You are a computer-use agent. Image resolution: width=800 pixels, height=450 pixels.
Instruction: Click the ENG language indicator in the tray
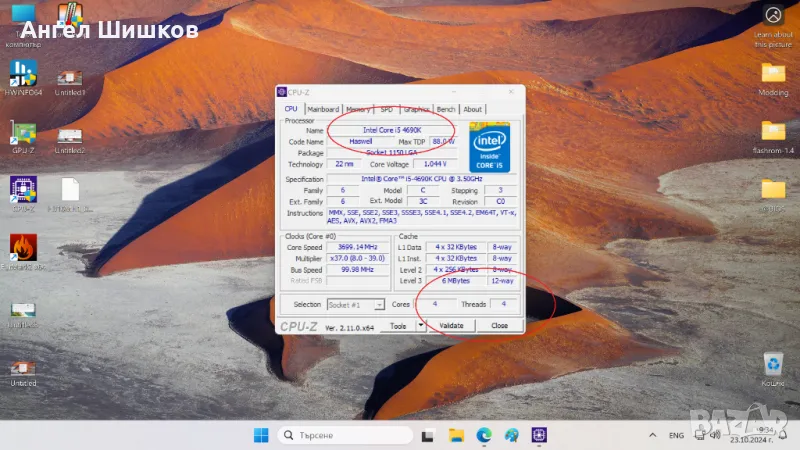click(676, 436)
